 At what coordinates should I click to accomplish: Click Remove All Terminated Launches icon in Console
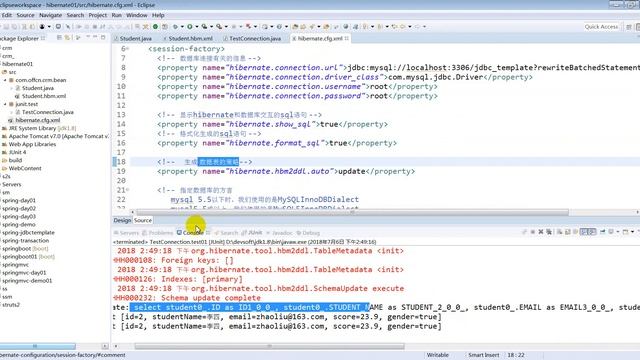(549, 232)
